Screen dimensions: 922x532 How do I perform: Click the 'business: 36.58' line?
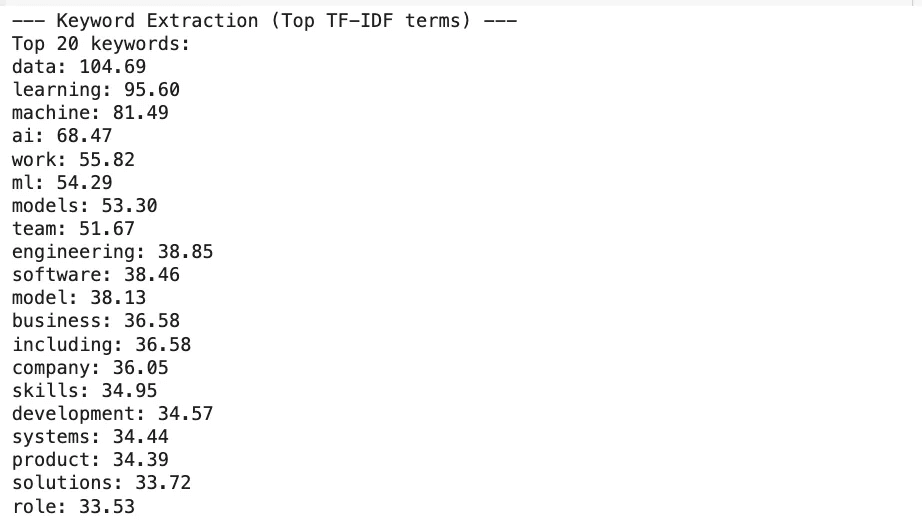tap(95, 320)
